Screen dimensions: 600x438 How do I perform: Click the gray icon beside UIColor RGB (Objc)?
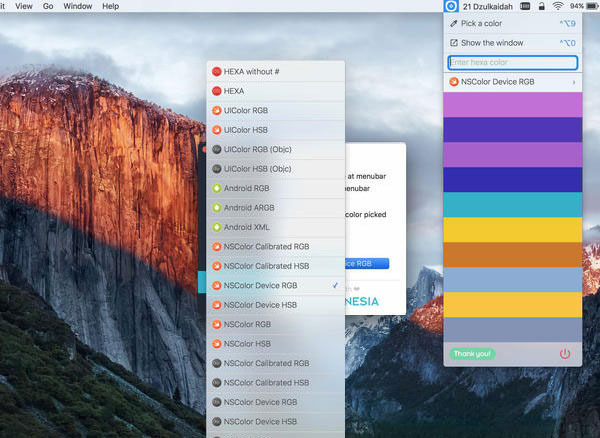(x=217, y=149)
